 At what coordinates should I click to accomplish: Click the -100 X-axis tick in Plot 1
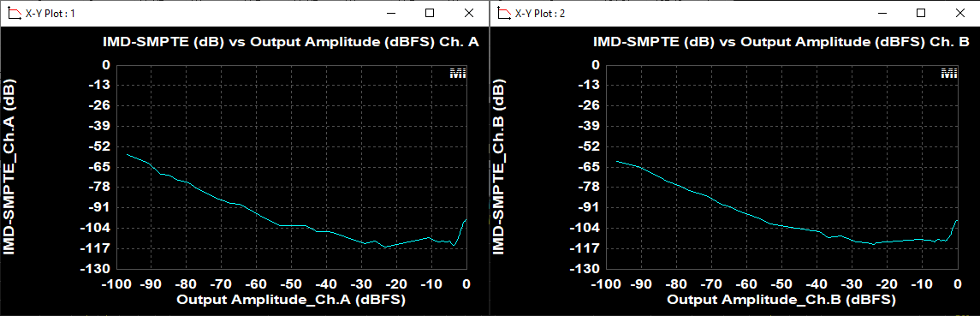click(x=116, y=283)
